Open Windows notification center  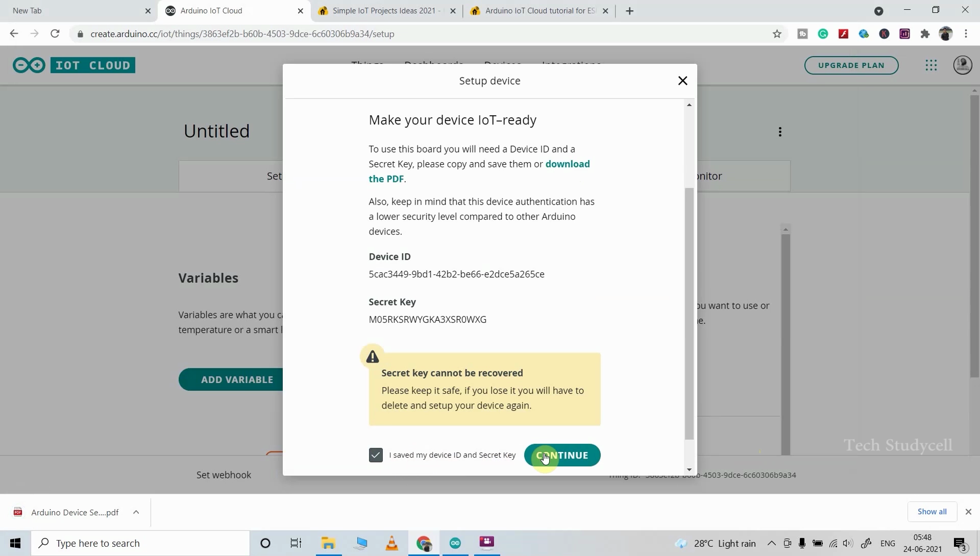(x=960, y=544)
